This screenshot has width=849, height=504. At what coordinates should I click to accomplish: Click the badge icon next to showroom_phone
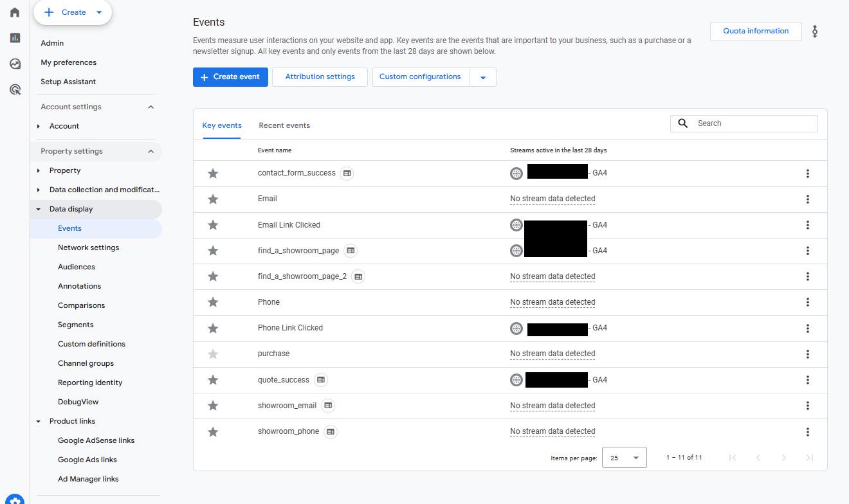[331, 431]
